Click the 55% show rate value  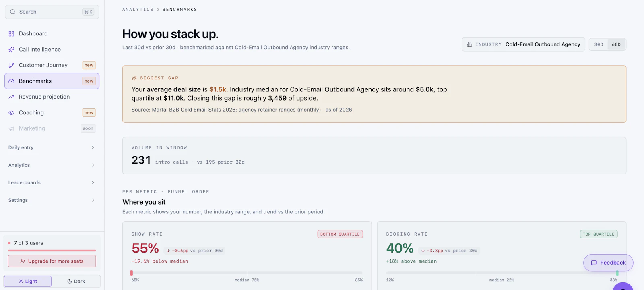pyautogui.click(x=145, y=248)
